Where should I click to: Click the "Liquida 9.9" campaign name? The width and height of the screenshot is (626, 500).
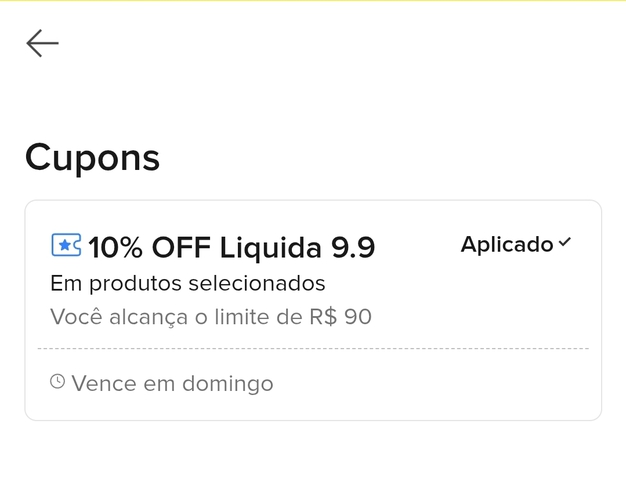coord(297,246)
